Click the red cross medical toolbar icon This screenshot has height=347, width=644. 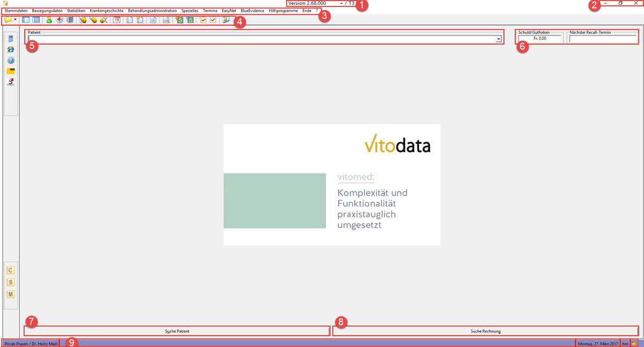pyautogui.click(x=59, y=20)
